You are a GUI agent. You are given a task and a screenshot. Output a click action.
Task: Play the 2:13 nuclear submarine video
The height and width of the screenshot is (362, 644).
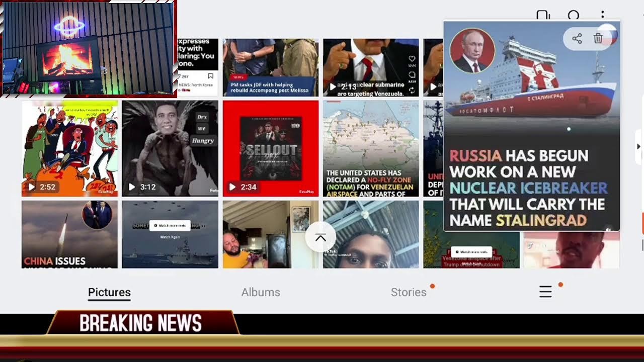coord(371,67)
